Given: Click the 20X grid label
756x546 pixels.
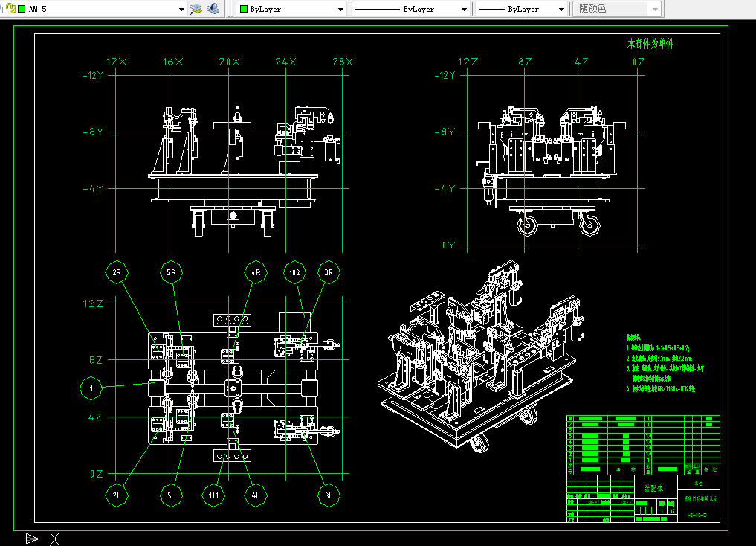Looking at the screenshot, I should pos(229,62).
